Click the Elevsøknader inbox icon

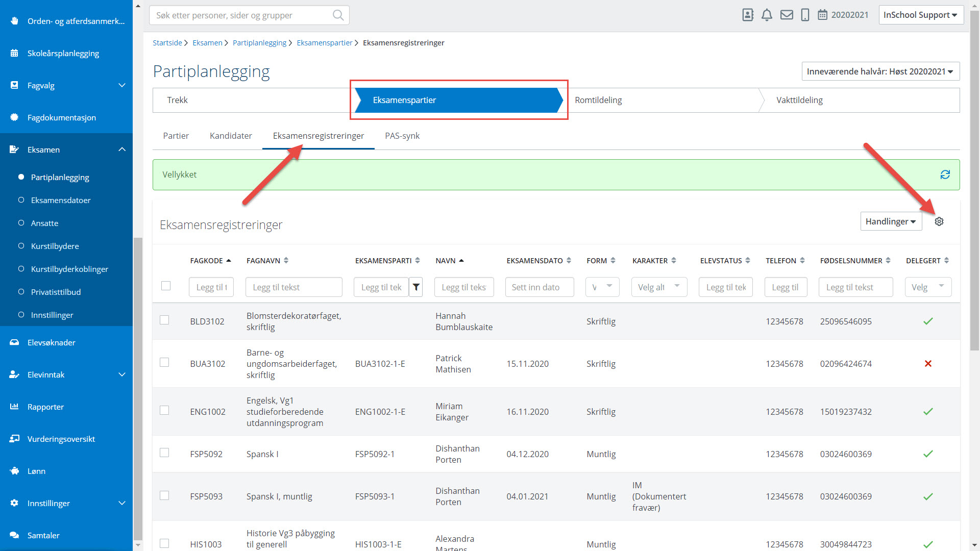[14, 342]
